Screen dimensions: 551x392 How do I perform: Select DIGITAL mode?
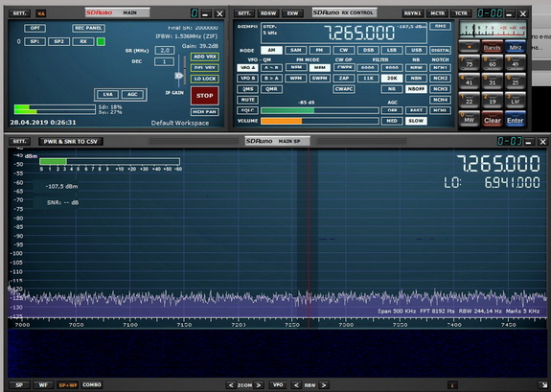point(440,50)
